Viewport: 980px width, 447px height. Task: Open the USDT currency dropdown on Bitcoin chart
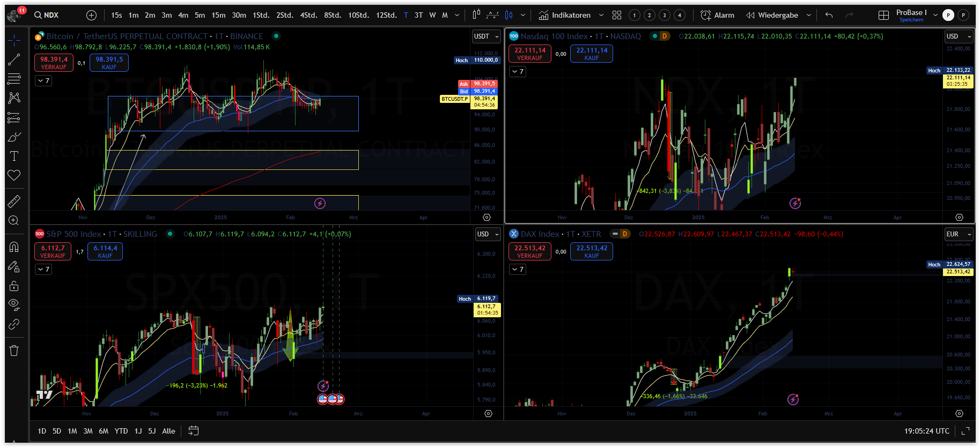click(486, 36)
